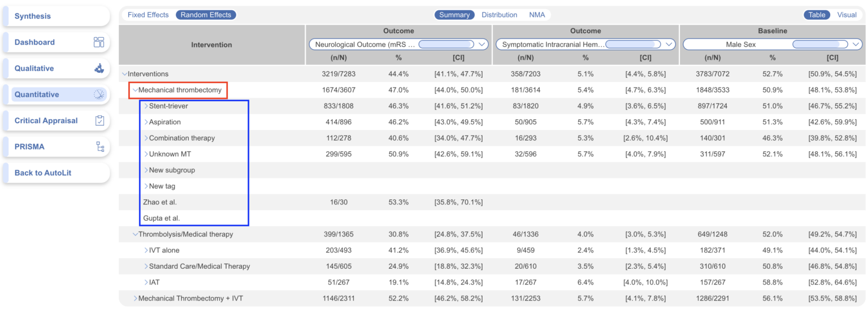Switch to Fixed Effects model
The image size is (868, 323).
[x=148, y=15]
